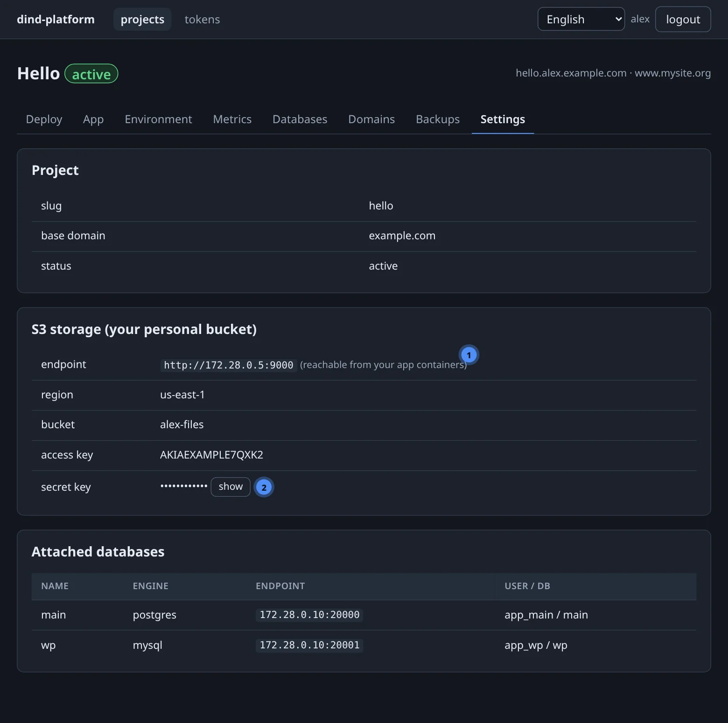
Task: Click the region value us-east-1
Action: coord(182,395)
